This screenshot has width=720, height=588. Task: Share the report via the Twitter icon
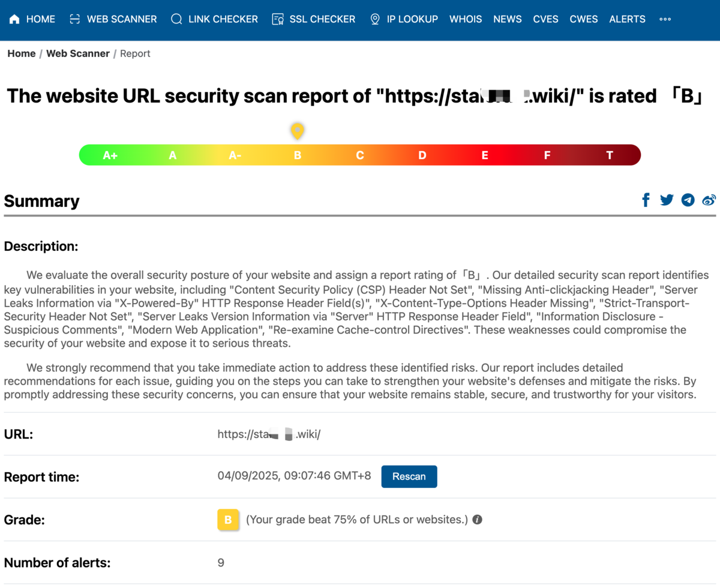tap(667, 200)
